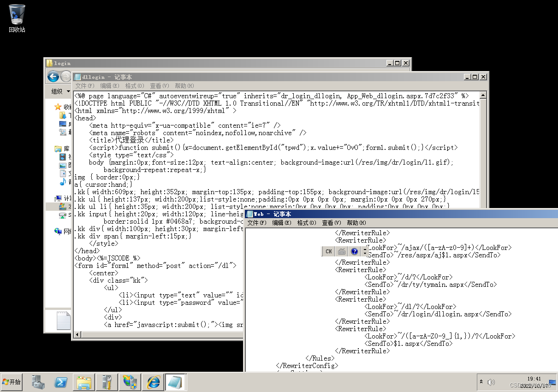Viewport: 558px width, 392px height.
Task: Click dllogin Notepad title bar icon
Action: (78, 77)
